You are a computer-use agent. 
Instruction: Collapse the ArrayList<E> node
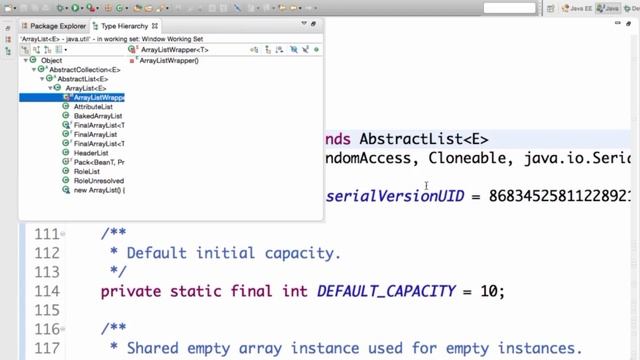point(50,88)
